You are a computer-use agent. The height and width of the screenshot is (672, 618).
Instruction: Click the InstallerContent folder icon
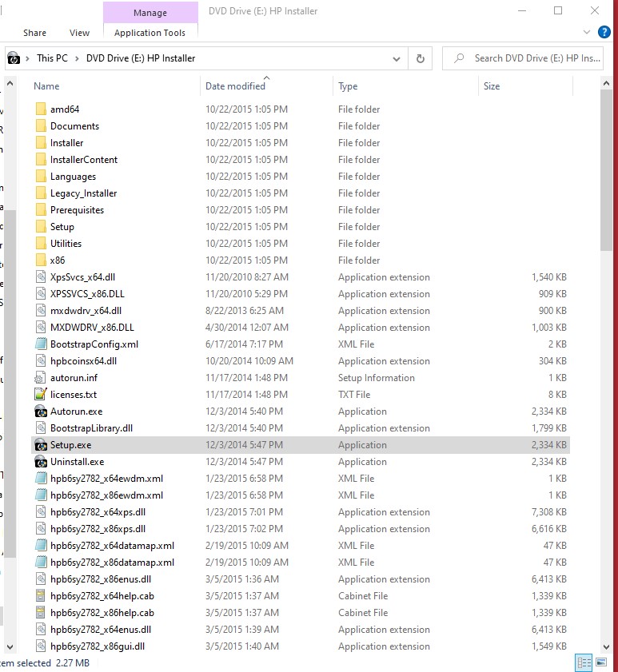pos(41,159)
